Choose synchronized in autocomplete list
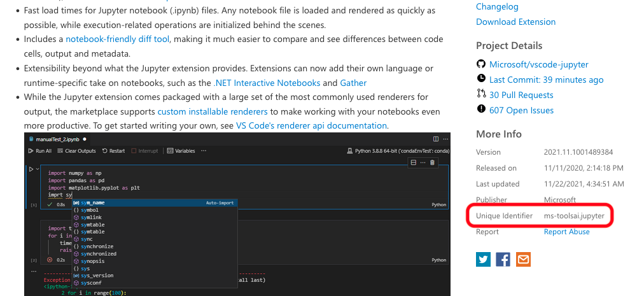 click(155, 254)
